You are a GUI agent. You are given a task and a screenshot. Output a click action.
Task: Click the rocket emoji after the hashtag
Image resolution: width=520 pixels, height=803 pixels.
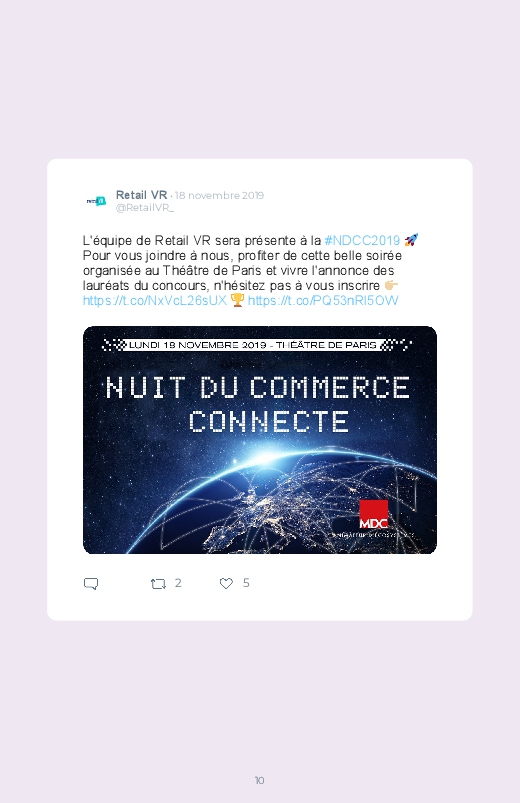pyautogui.click(x=411, y=240)
